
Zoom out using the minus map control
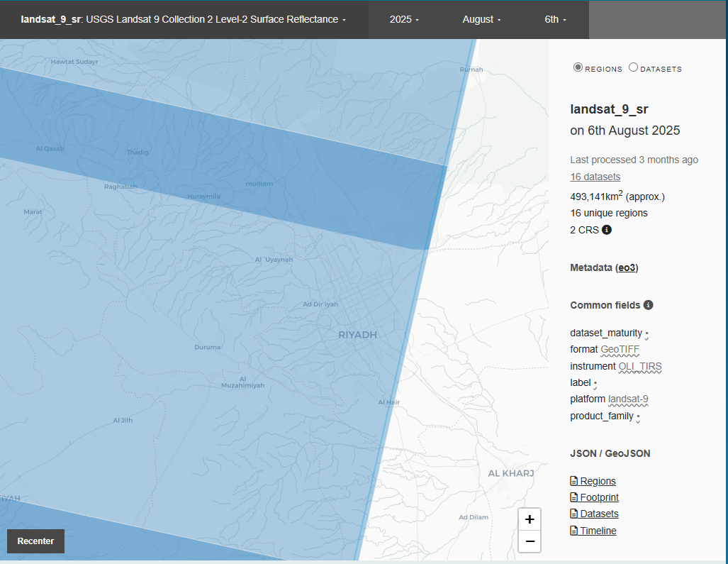coord(529,541)
